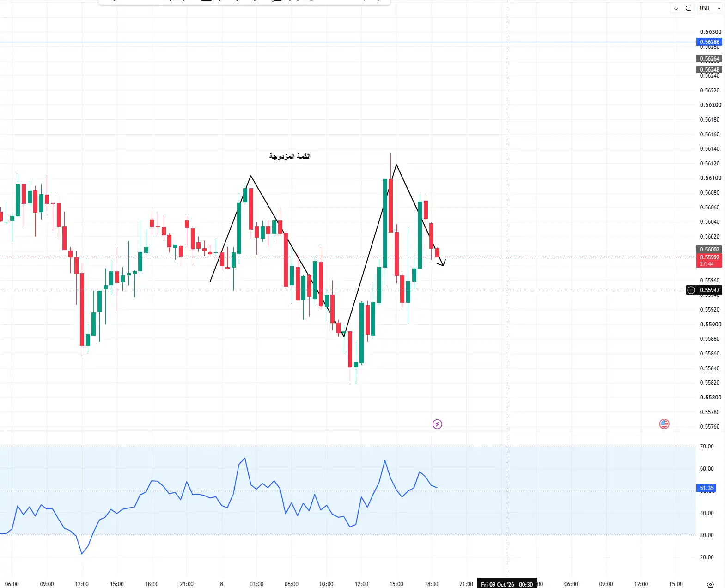
Task: Select the blue 0.56286 price label
Action: pyautogui.click(x=709, y=42)
